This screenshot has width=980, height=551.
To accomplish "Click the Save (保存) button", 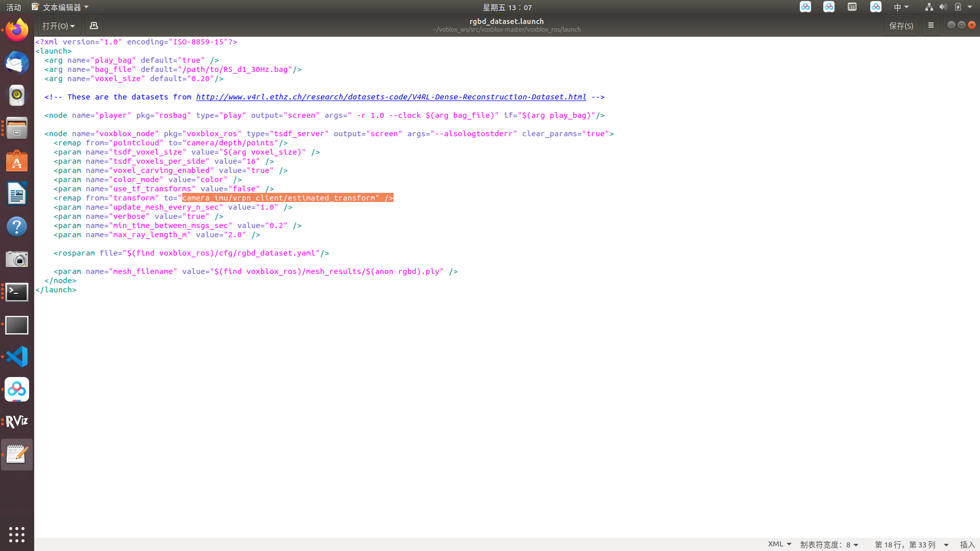I will pos(901,26).
